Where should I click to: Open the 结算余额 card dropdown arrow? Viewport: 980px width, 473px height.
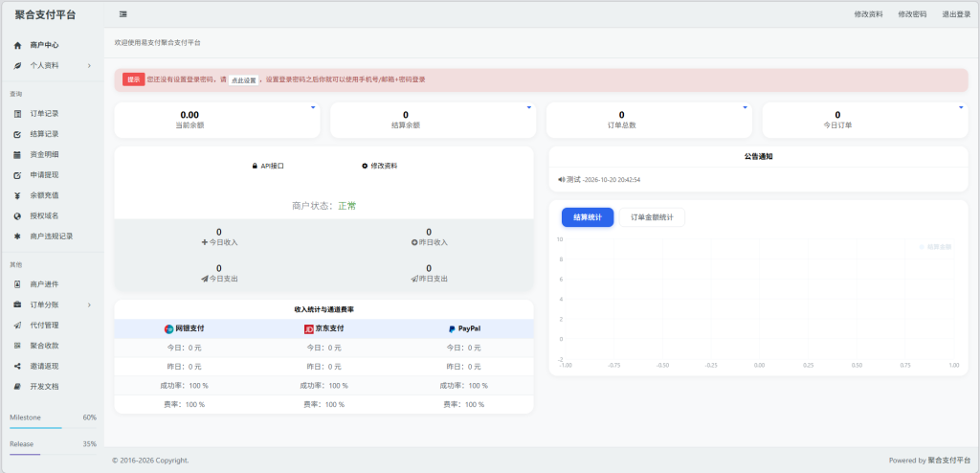(x=528, y=107)
